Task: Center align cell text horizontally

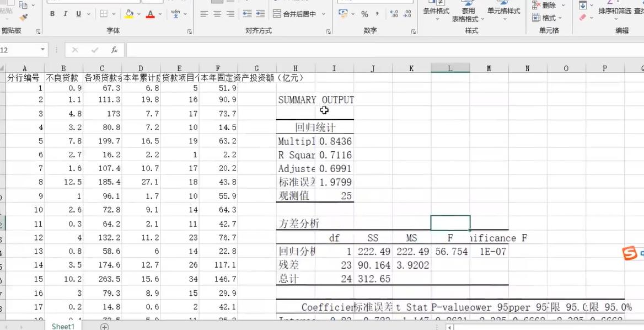Action: click(x=217, y=14)
